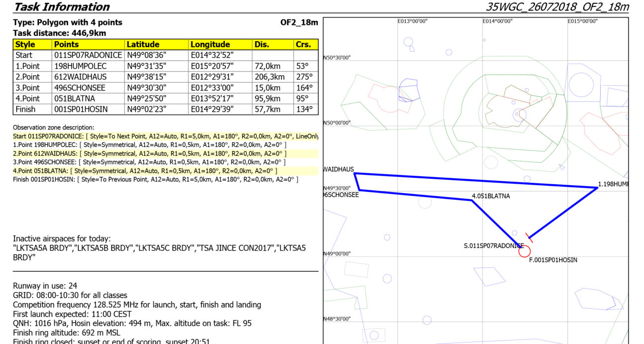The width and height of the screenshot is (644, 344).
Task: Click the 35WGC_26072018_OF2_18m document title
Action: [x=557, y=7]
